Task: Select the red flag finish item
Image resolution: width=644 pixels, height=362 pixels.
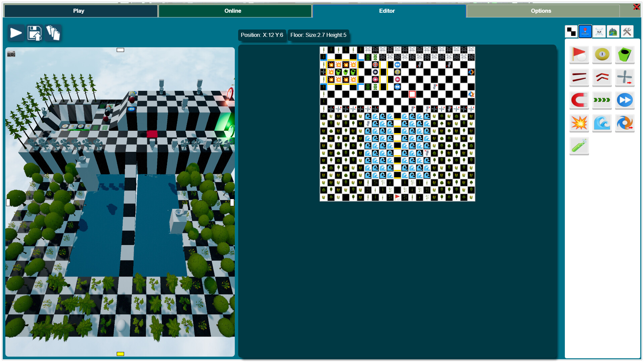Action: point(579,55)
